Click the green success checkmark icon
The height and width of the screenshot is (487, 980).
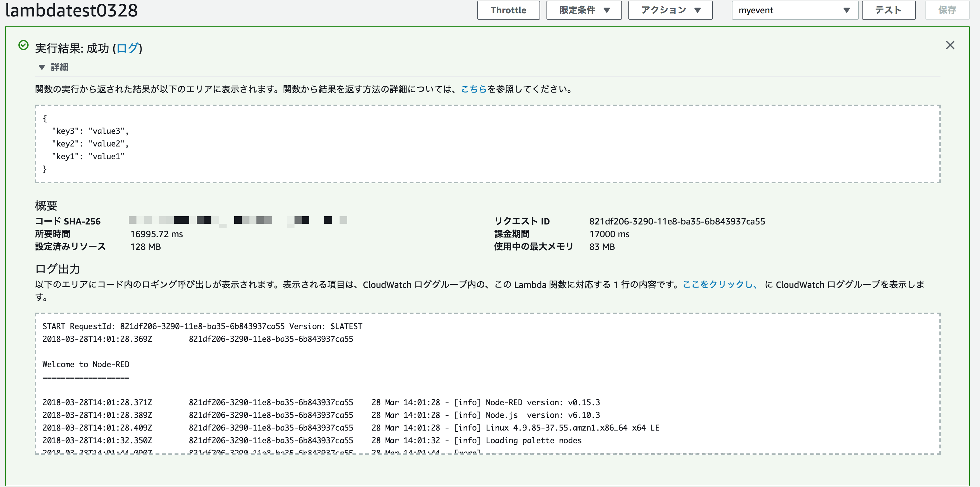coord(23,46)
